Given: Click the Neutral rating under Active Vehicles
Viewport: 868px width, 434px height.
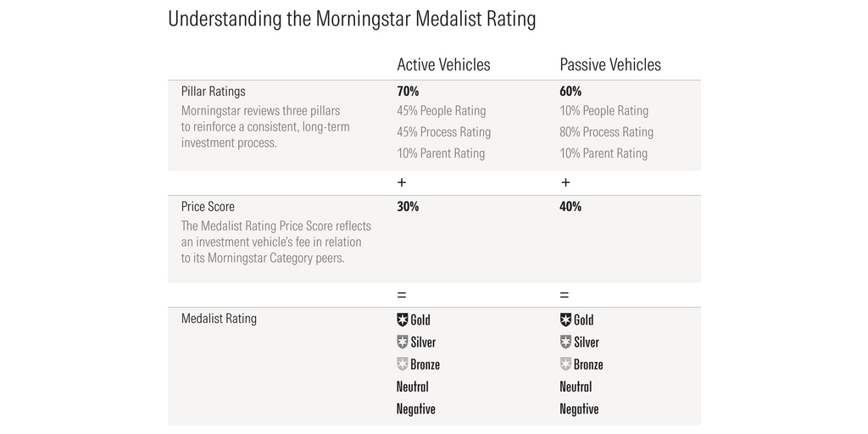Looking at the screenshot, I should point(413,387).
